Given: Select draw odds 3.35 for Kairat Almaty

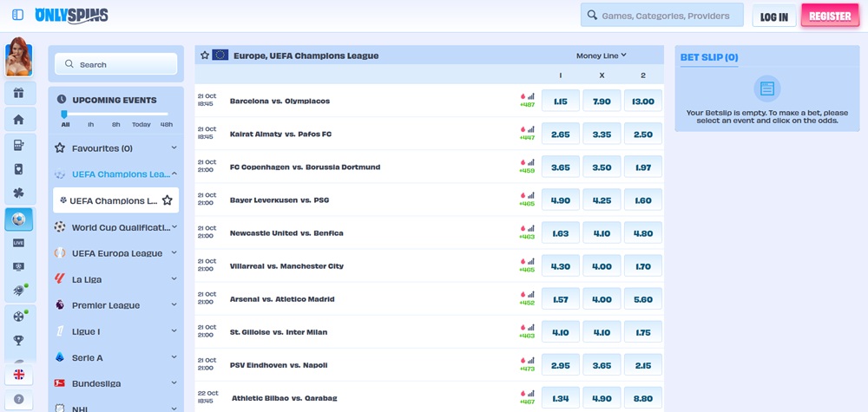Looking at the screenshot, I should coord(602,134).
